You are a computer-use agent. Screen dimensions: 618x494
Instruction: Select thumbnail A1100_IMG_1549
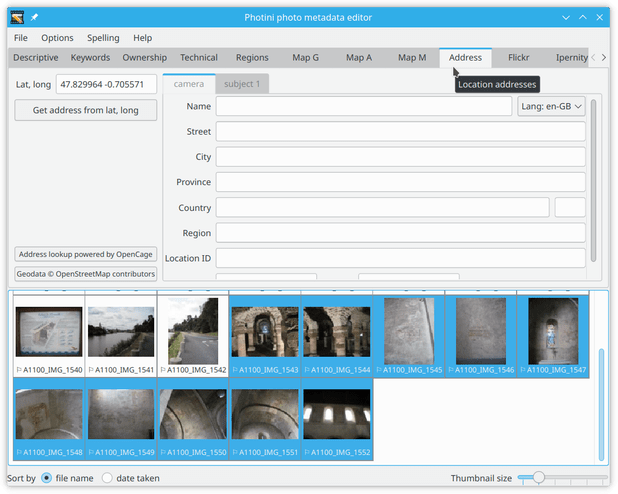tap(121, 419)
